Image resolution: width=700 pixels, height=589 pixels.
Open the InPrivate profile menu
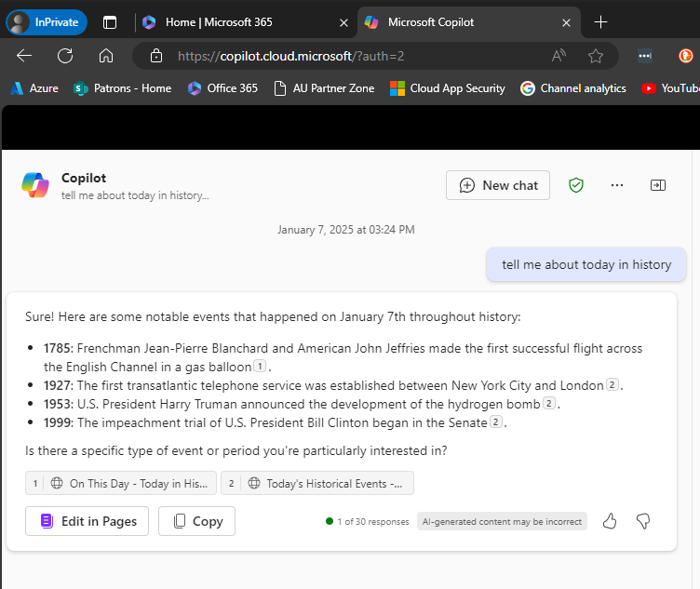tap(47, 21)
